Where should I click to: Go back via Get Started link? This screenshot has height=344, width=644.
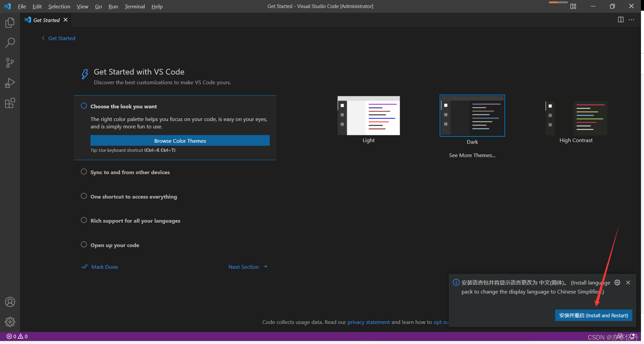(x=62, y=38)
